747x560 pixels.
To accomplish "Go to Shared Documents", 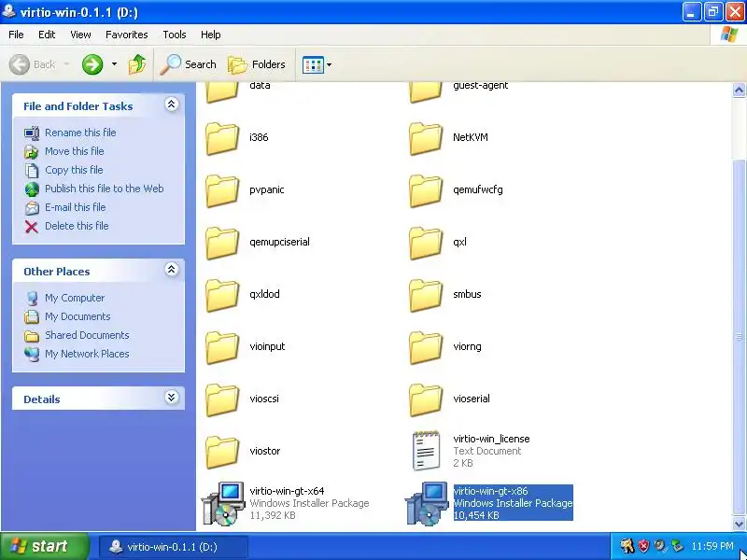I will pyautogui.click(x=87, y=335).
